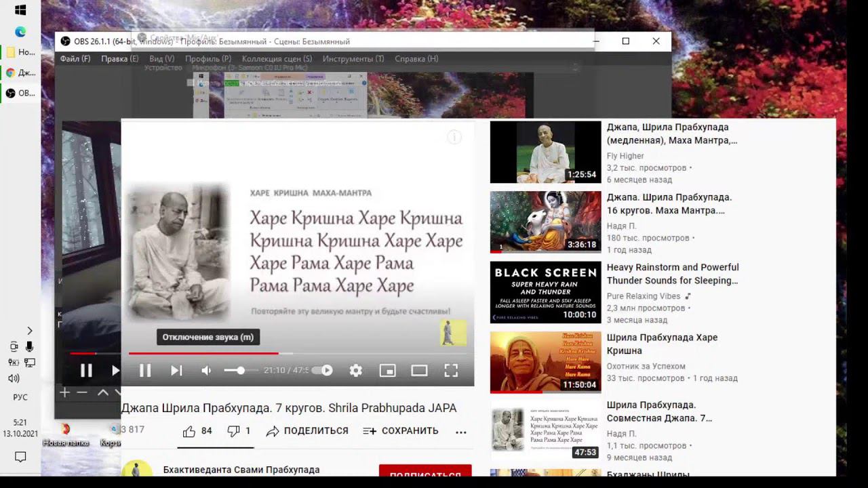Click the microphone tray icon

click(30, 346)
